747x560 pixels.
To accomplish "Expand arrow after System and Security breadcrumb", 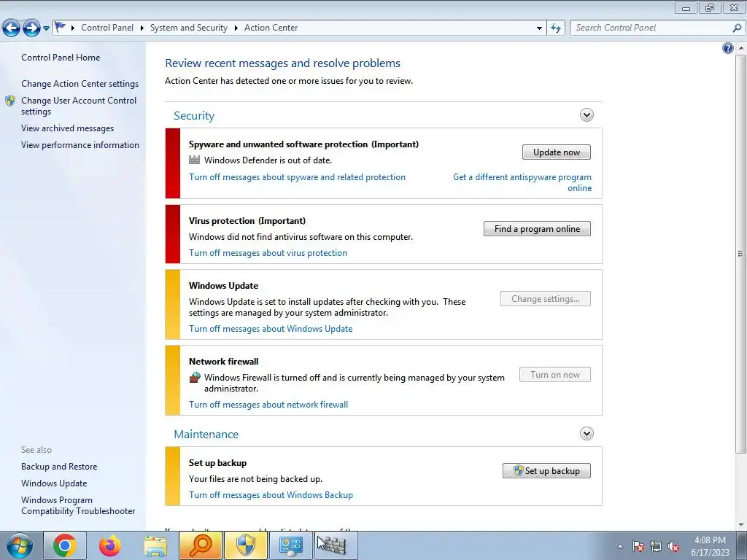I will point(236,28).
